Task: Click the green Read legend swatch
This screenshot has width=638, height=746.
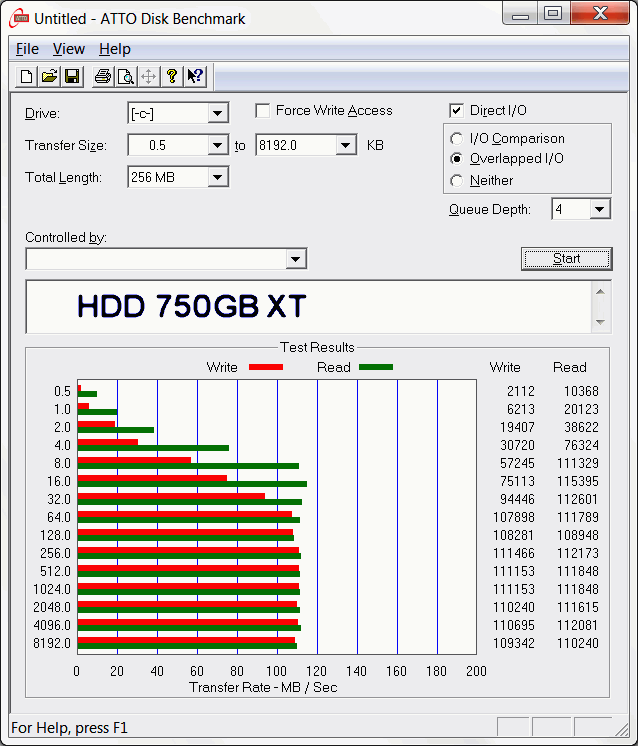Action: (376, 367)
